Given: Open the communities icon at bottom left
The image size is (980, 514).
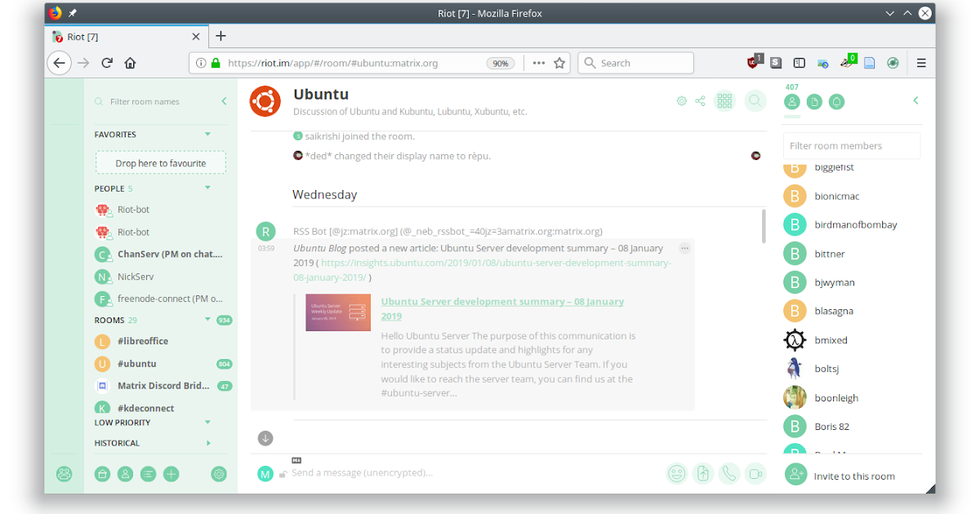Looking at the screenshot, I should coord(64,473).
